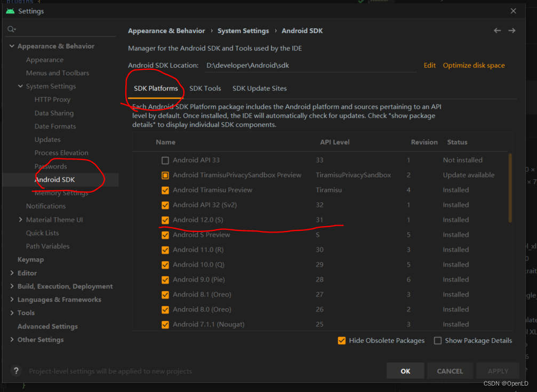Image resolution: width=537 pixels, height=392 pixels.
Task: Click the Android SDK Location path field
Action: point(309,66)
